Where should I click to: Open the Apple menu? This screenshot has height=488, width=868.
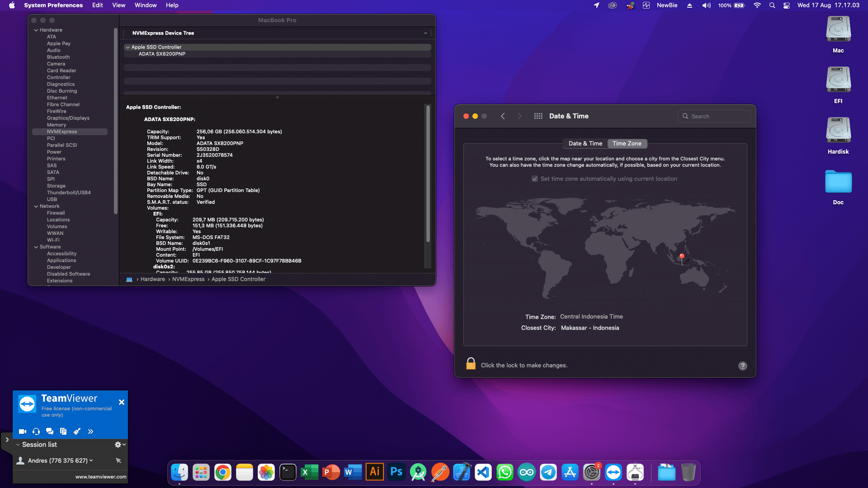pos(12,5)
